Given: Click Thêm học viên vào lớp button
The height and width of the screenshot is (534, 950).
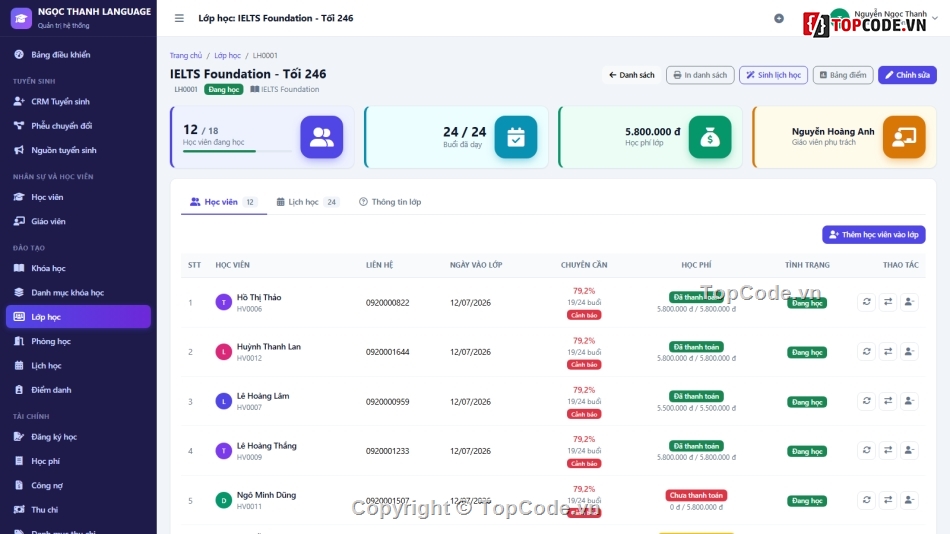Looking at the screenshot, I should (x=873, y=235).
